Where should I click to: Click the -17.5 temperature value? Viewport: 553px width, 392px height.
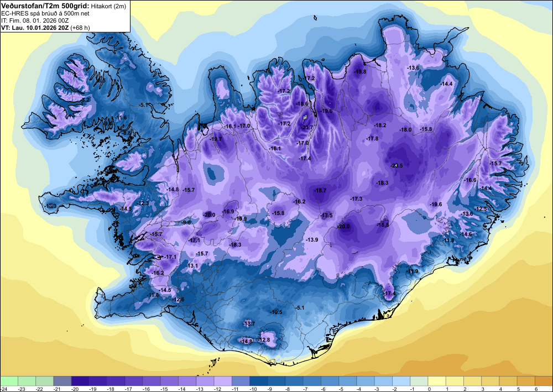(x=327, y=216)
